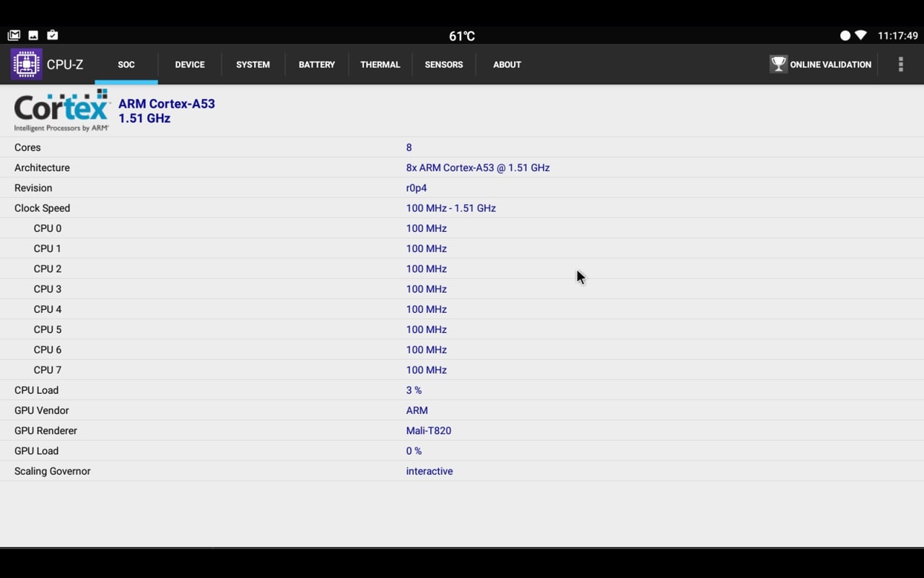
Task: Click the ARM Cortex-A53 heading
Action: 167,104
